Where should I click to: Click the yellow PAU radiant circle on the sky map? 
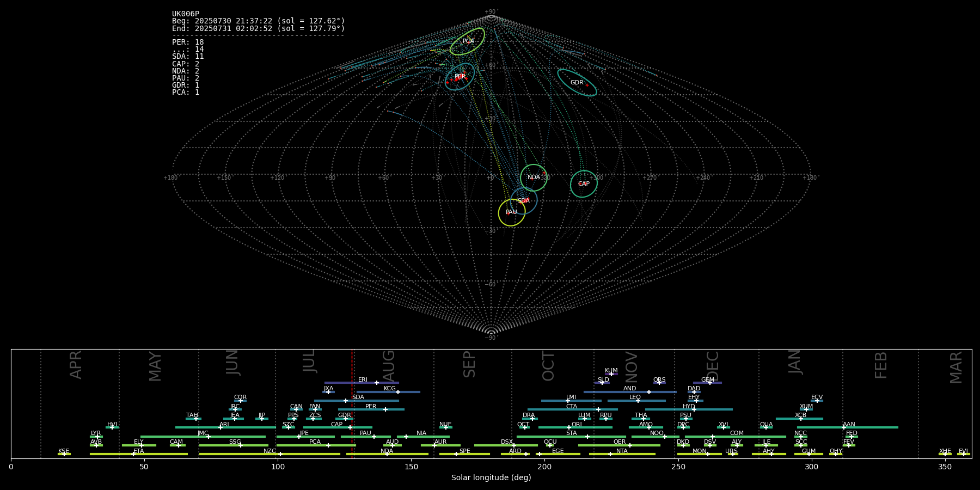tap(512, 212)
